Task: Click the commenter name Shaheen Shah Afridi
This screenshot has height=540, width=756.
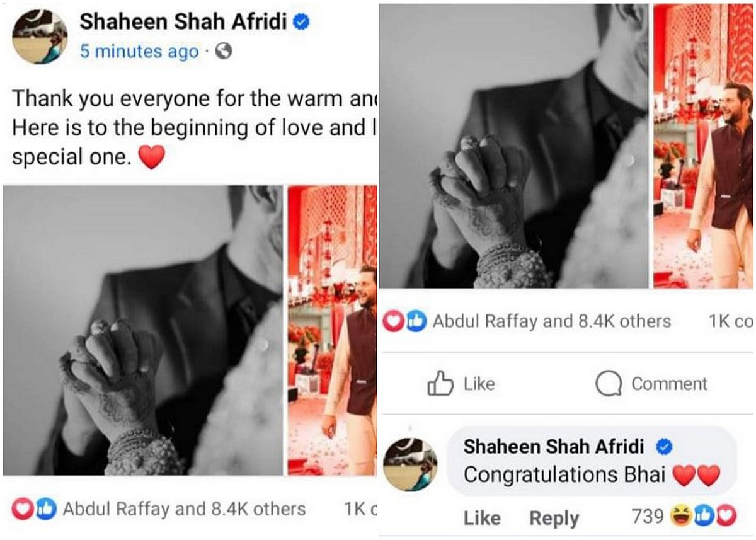Action: (x=554, y=447)
